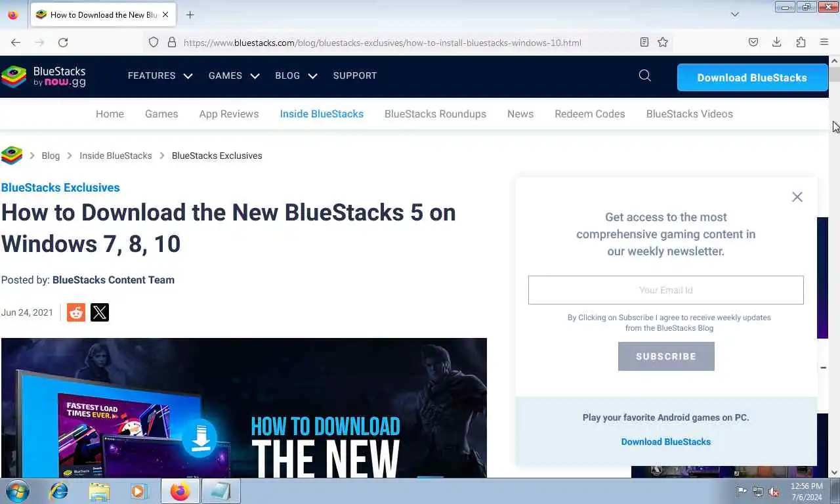Click the Firefox forward arrow
840x504 pixels.
39,42
